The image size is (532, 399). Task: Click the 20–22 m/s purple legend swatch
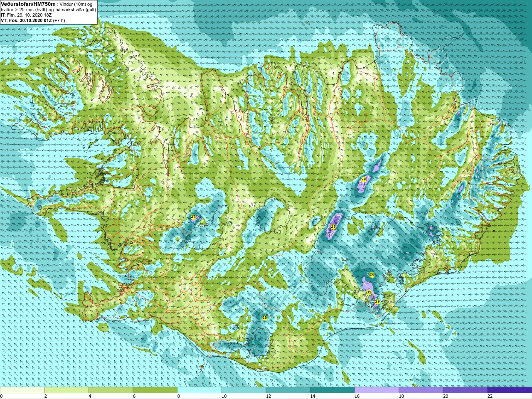coord(465,390)
